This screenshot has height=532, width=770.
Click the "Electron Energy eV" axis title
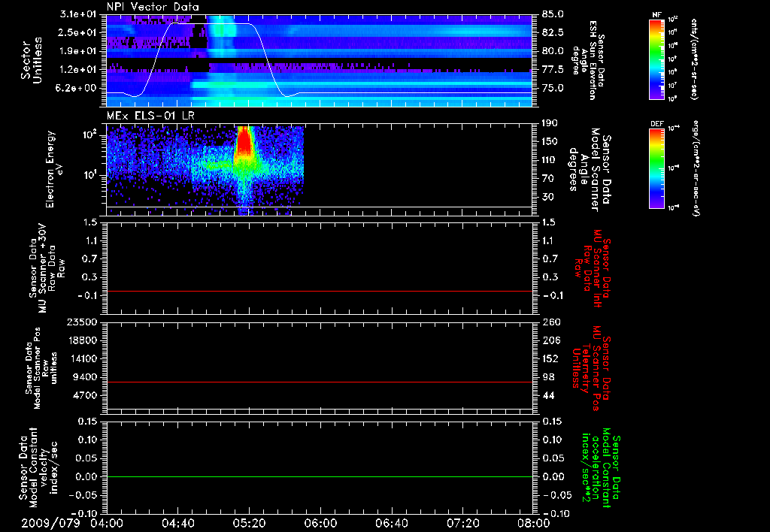(55, 169)
